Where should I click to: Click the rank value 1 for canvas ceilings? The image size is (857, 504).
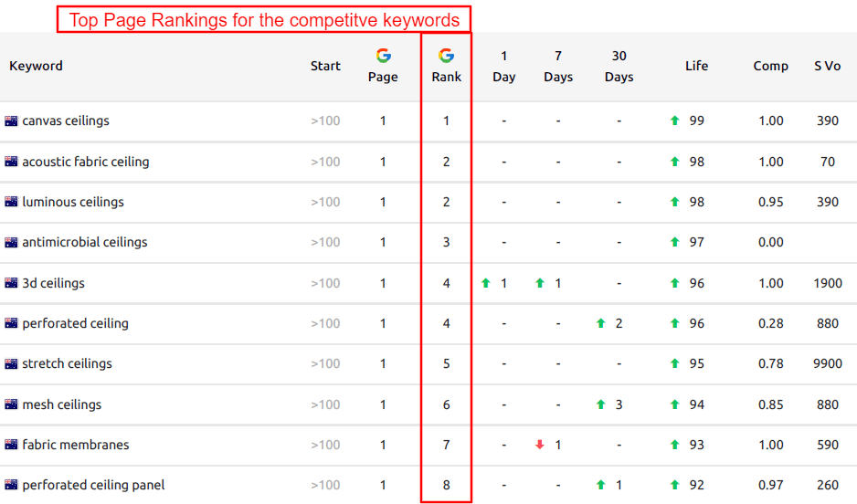point(447,121)
